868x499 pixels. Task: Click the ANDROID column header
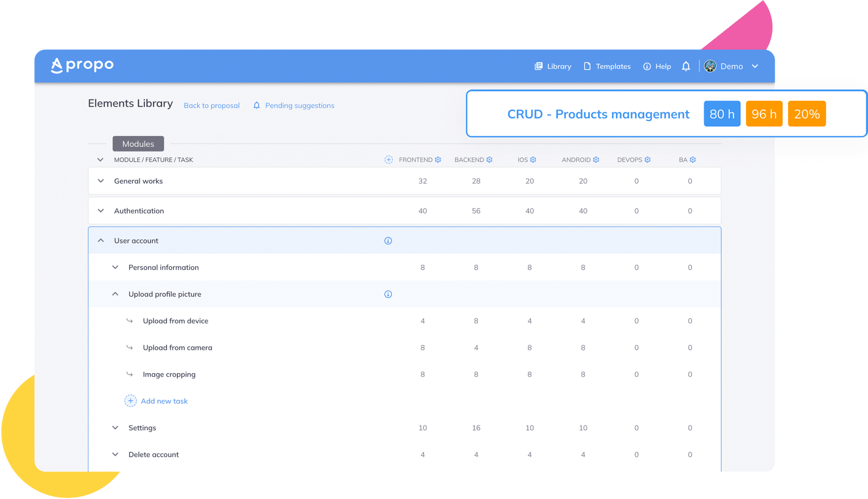[576, 159]
